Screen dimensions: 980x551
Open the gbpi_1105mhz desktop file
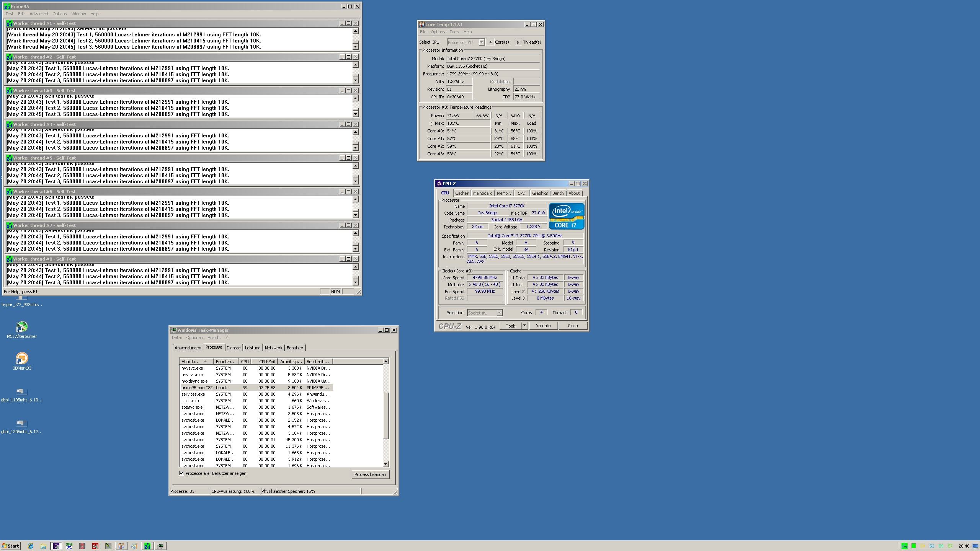click(21, 395)
